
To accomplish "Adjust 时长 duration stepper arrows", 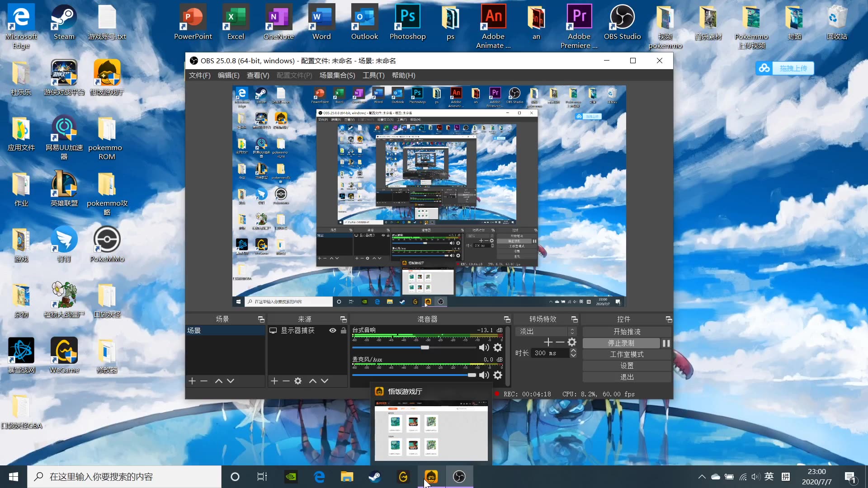I will [573, 353].
